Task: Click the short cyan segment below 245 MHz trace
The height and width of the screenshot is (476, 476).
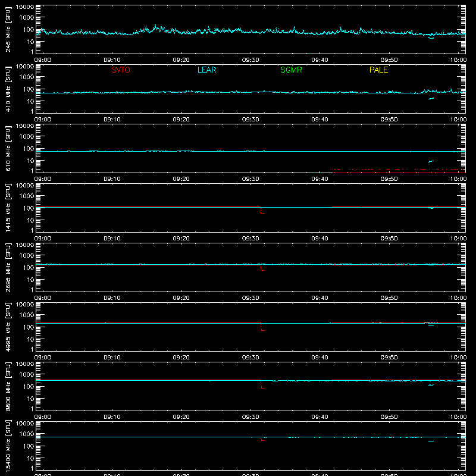Action: [431, 38]
